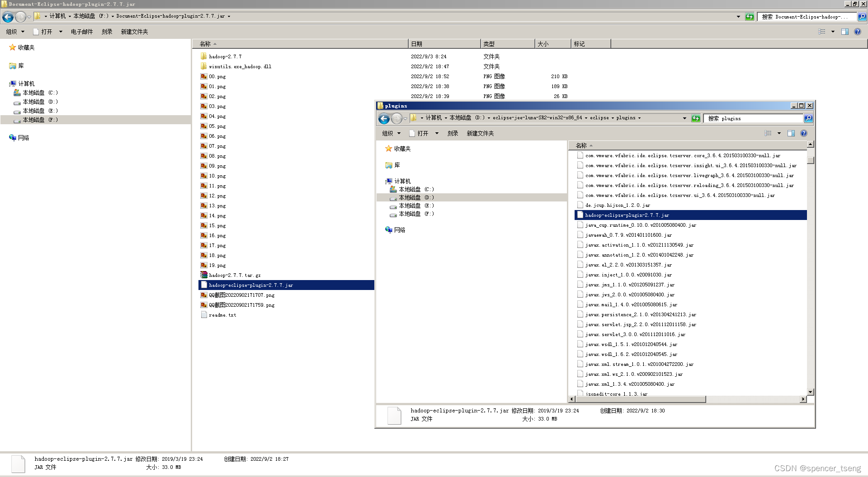Screen dimensions: 868x477
Task: Select the 收藏夹 favorites star in the sidebar
Action: coord(12,47)
